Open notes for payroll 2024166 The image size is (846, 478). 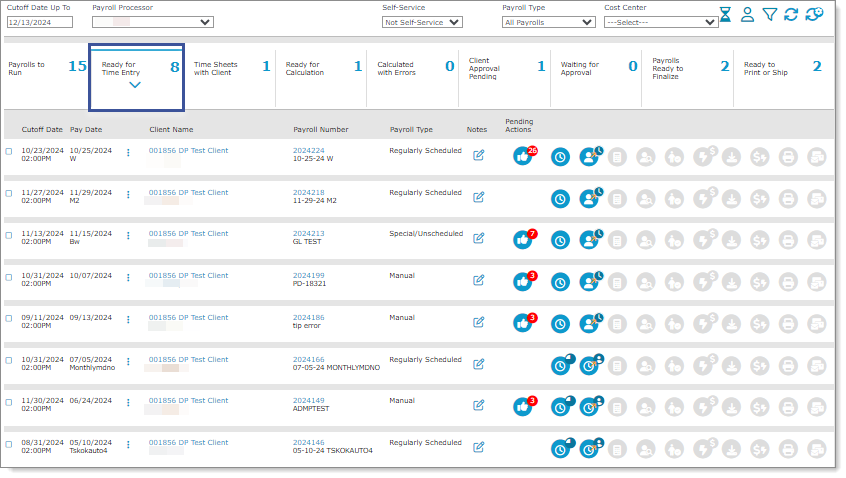pos(479,364)
